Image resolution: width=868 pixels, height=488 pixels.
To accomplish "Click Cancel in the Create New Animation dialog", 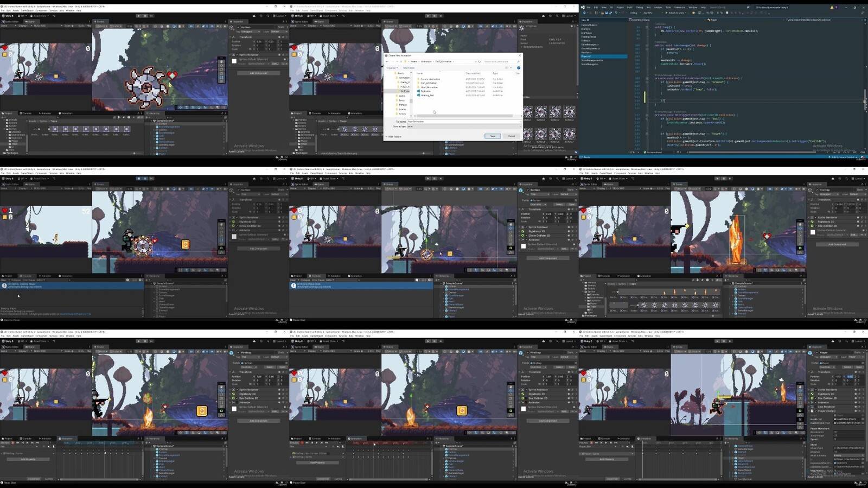I will [511, 136].
